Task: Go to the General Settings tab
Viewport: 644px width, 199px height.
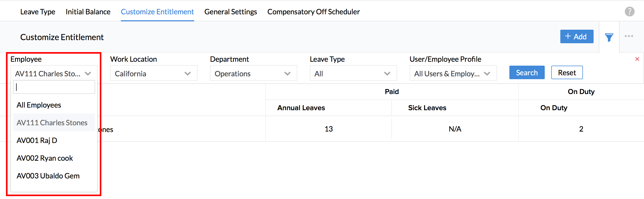Action: (231, 12)
